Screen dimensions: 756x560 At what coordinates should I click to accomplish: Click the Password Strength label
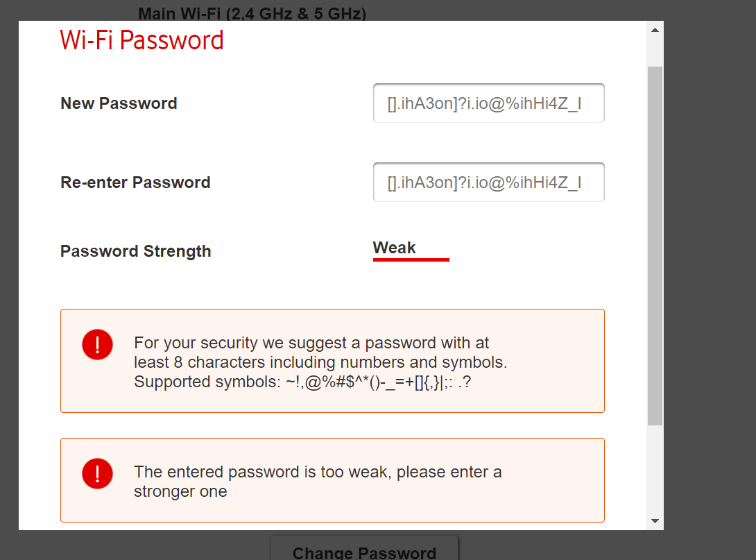(135, 251)
